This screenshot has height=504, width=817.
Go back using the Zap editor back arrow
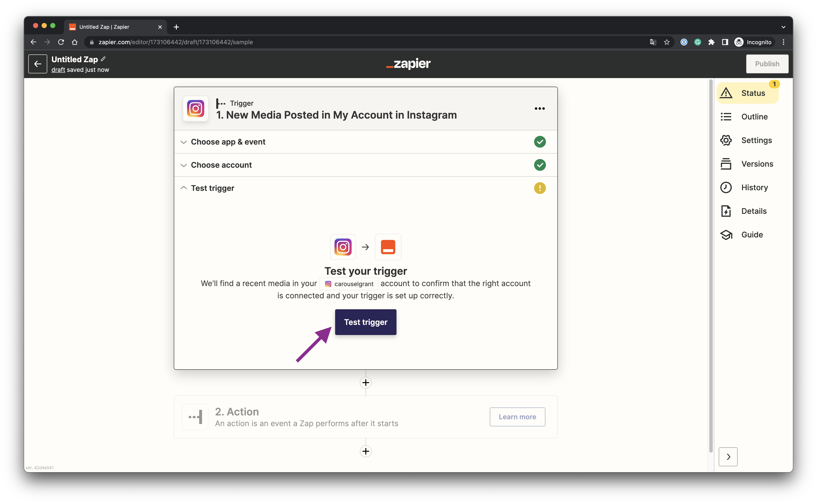(37, 64)
